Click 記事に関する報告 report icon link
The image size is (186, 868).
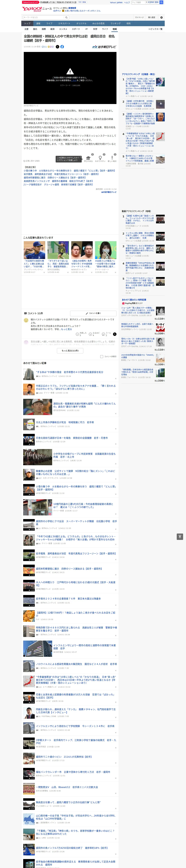(31, 161)
